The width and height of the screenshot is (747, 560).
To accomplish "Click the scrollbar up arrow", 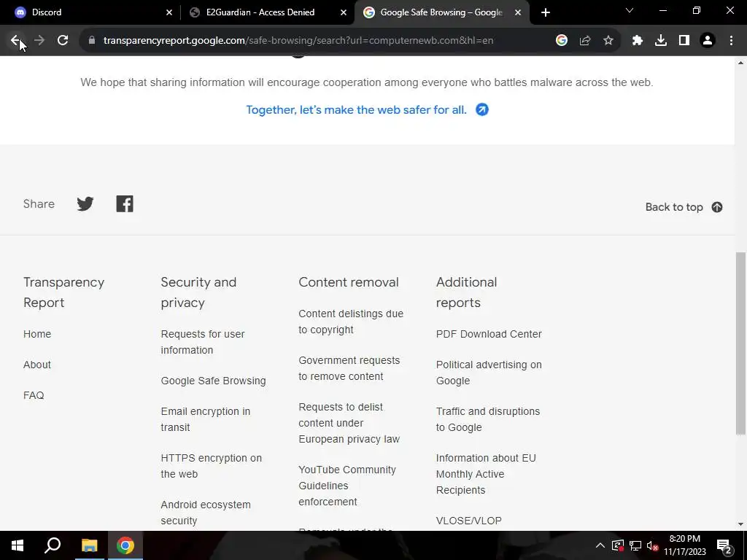I will click(x=740, y=63).
